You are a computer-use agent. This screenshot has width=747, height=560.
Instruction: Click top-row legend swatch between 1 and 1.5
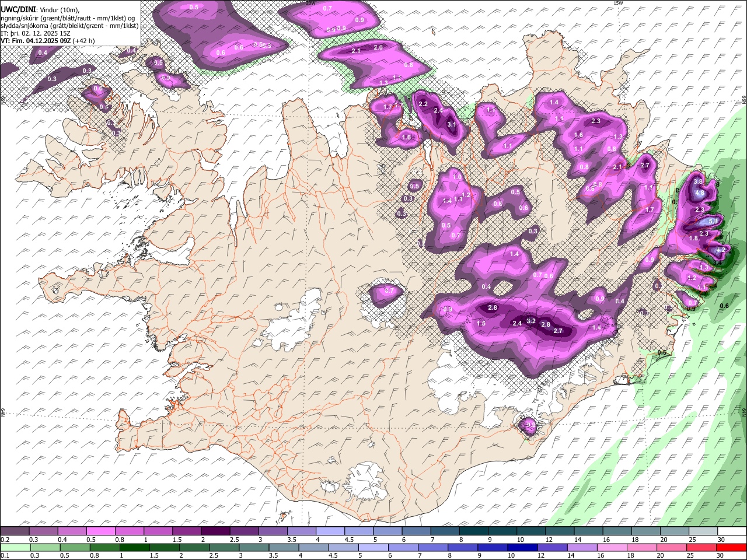pyautogui.click(x=158, y=531)
